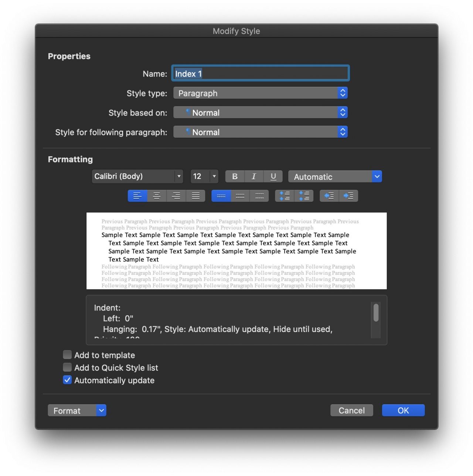Viewport: 473px width, 476px height.
Task: Toggle bold formatting
Action: tap(235, 177)
